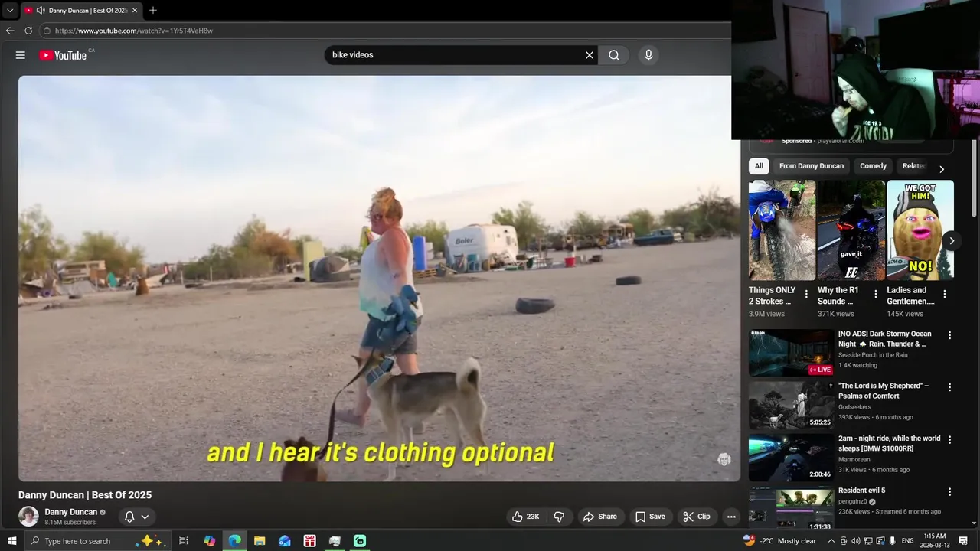
Task: Show more filter chips with right arrow
Action: click(942, 169)
